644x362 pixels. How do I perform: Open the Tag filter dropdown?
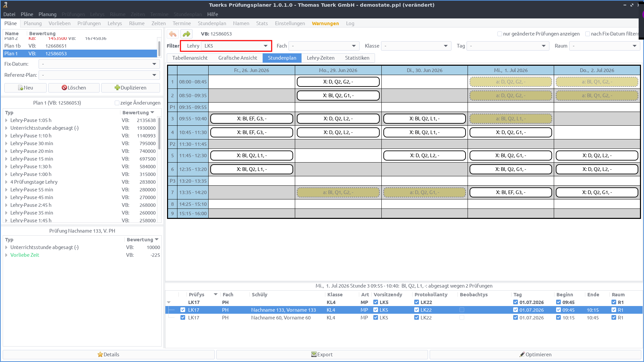pyautogui.click(x=508, y=46)
